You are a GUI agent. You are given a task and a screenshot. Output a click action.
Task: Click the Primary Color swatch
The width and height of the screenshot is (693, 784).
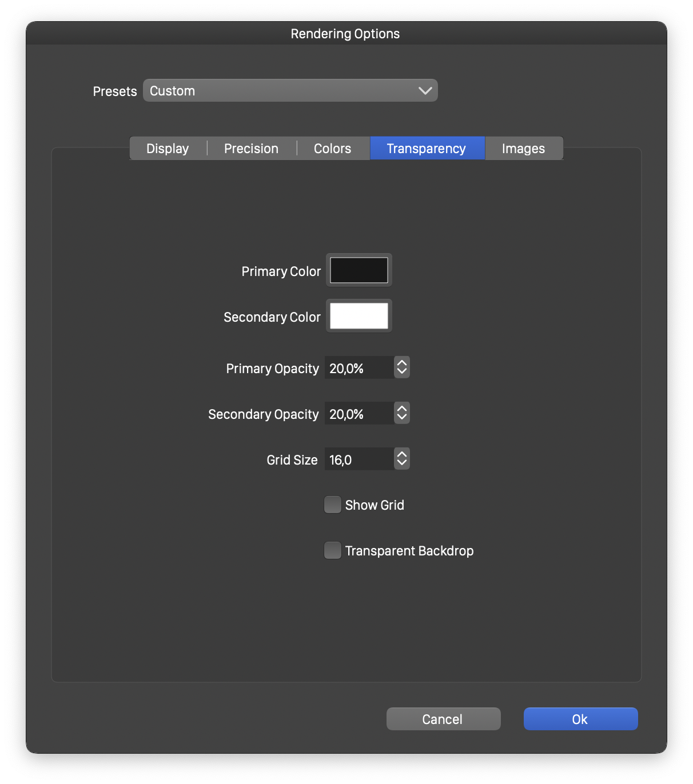click(359, 270)
